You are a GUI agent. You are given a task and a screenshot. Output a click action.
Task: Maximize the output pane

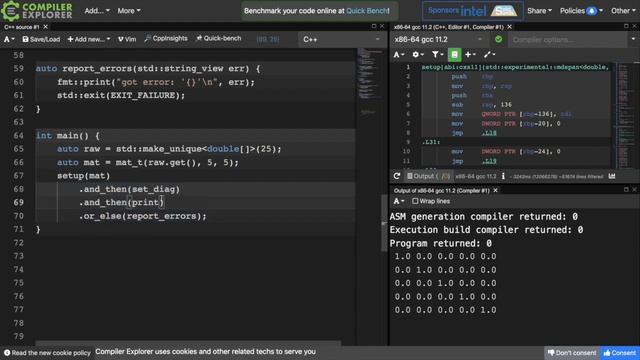tap(626, 190)
